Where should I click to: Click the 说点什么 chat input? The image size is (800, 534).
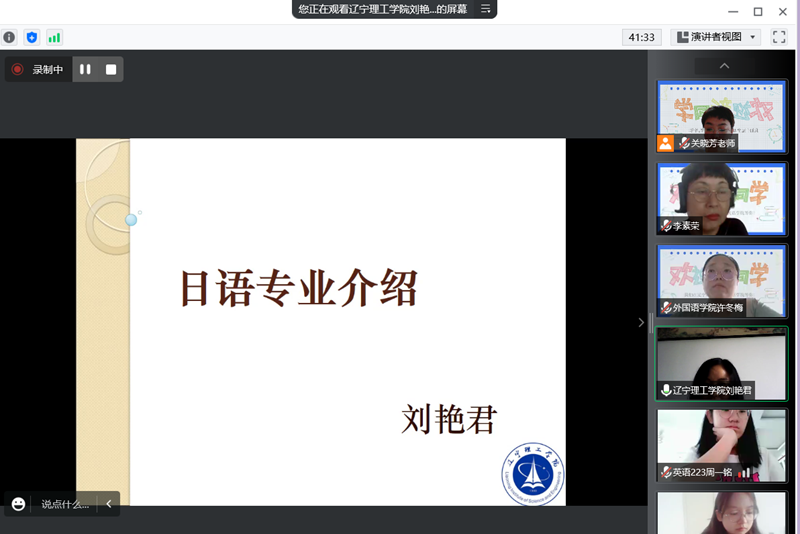[65, 504]
